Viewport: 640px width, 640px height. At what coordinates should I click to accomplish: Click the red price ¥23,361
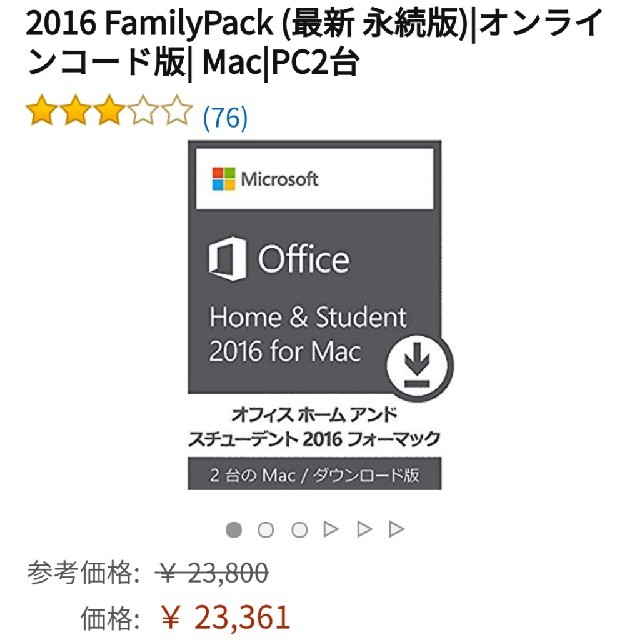coord(225,617)
